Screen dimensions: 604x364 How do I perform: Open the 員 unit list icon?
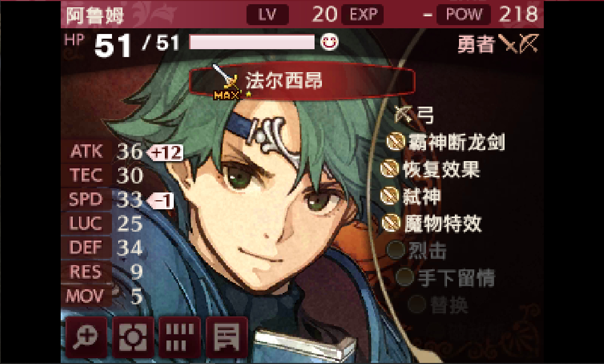(x=227, y=337)
